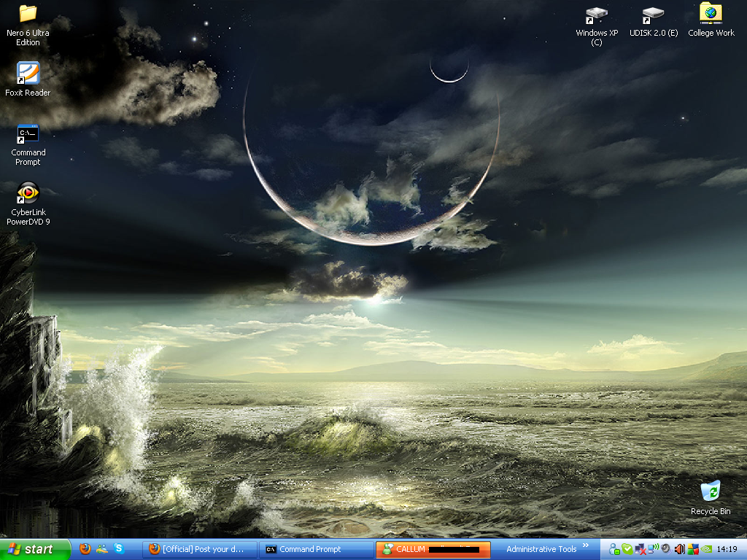The image size is (747, 560).
Task: Click the Administrative Tools toolbar label
Action: [x=541, y=549]
